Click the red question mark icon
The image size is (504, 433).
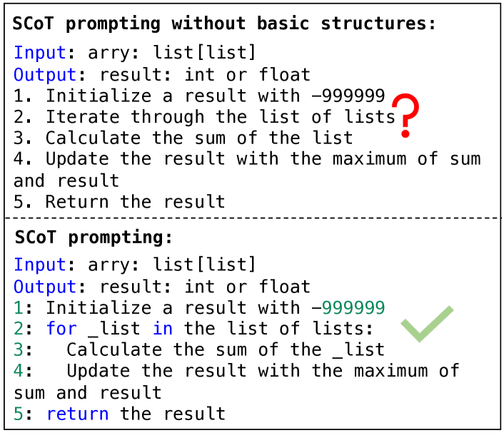tap(408, 115)
